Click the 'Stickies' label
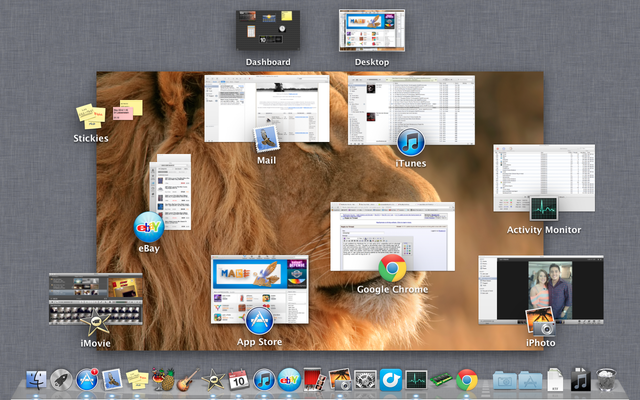 click(x=91, y=138)
